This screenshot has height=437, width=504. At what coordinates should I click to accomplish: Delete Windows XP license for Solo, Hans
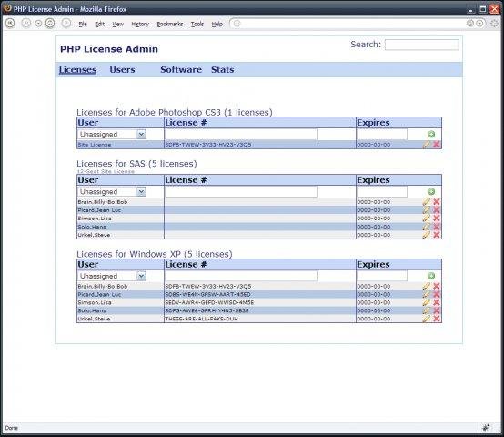[437, 310]
